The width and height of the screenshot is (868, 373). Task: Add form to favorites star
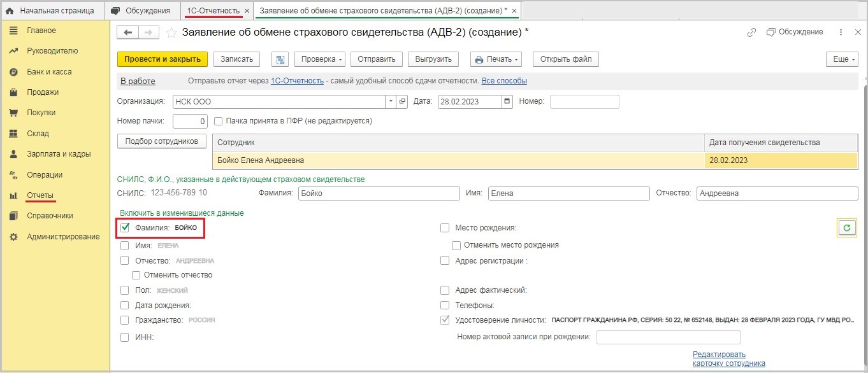pos(171,32)
